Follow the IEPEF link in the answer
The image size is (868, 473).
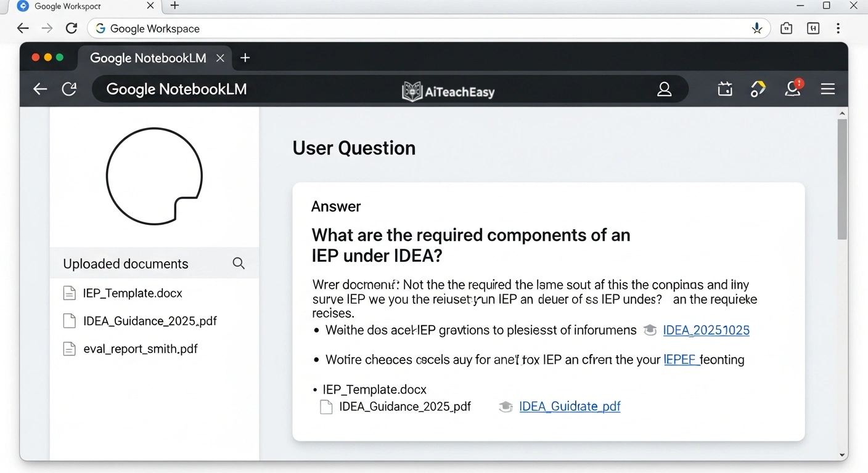click(x=681, y=360)
